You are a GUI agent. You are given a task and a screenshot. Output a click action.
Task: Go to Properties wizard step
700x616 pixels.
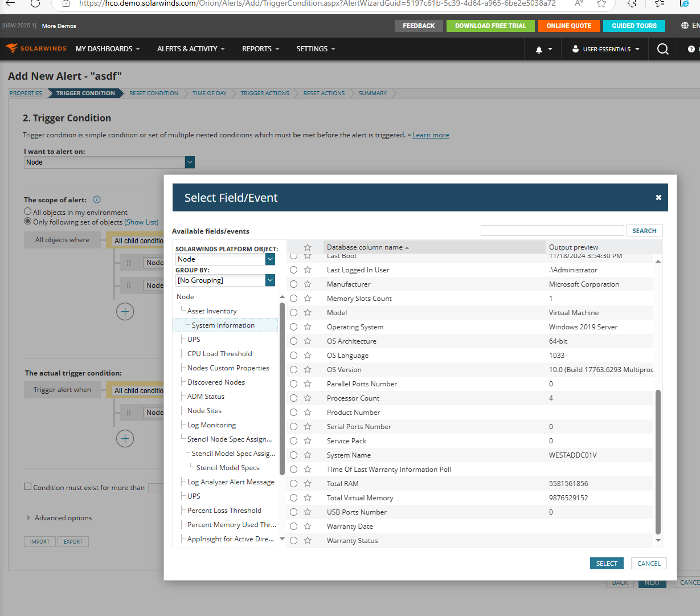pyautogui.click(x=26, y=93)
